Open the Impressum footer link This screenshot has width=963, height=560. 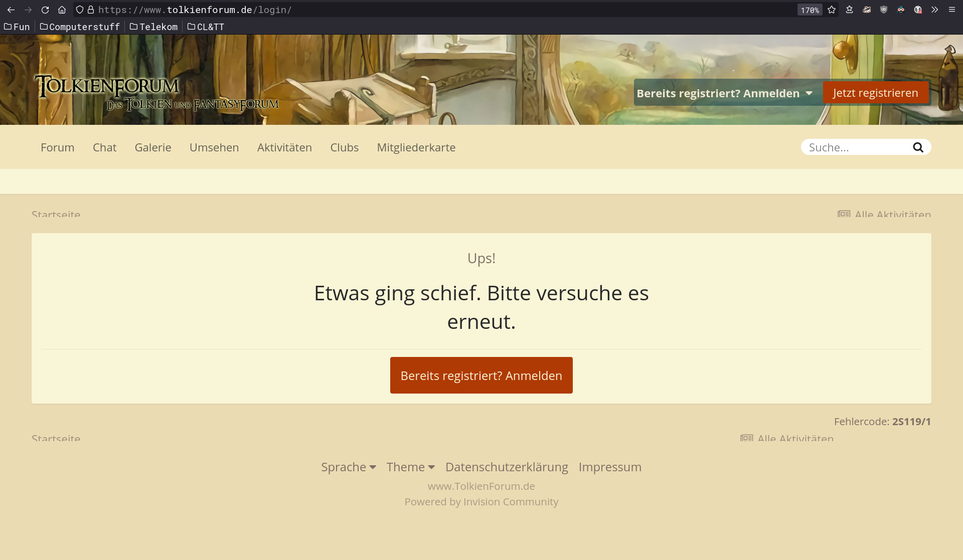click(610, 467)
